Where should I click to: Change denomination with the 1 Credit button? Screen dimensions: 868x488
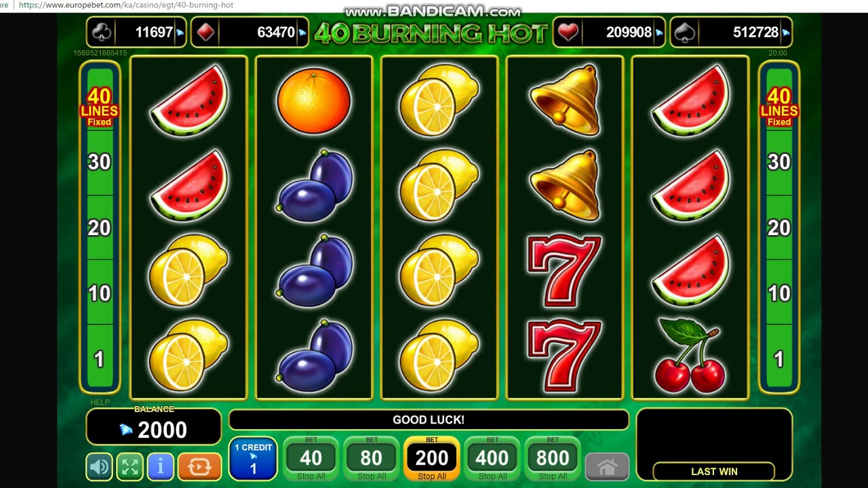[x=253, y=459]
